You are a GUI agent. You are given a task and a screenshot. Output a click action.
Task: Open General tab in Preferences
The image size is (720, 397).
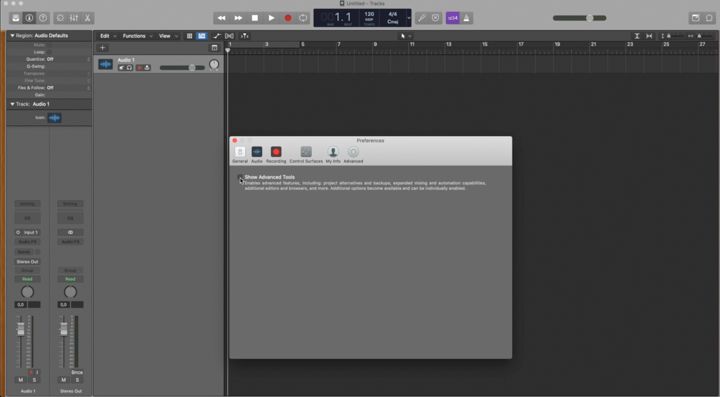point(240,155)
